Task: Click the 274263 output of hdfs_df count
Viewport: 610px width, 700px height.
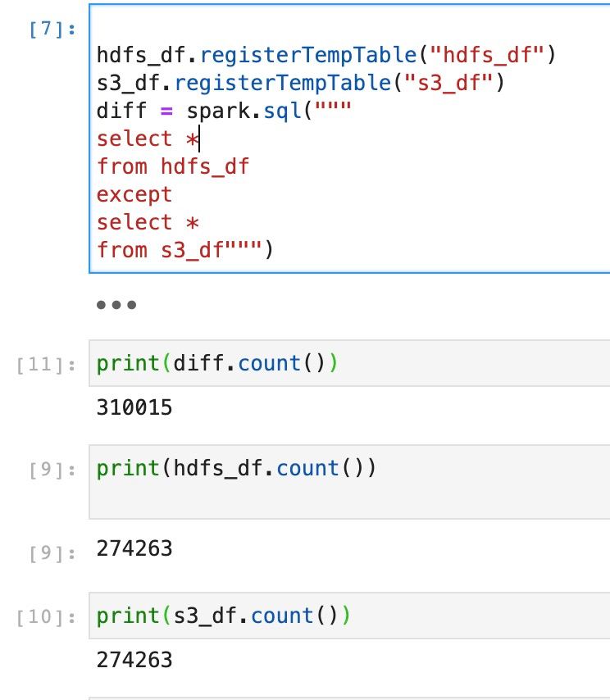Action: (134, 548)
